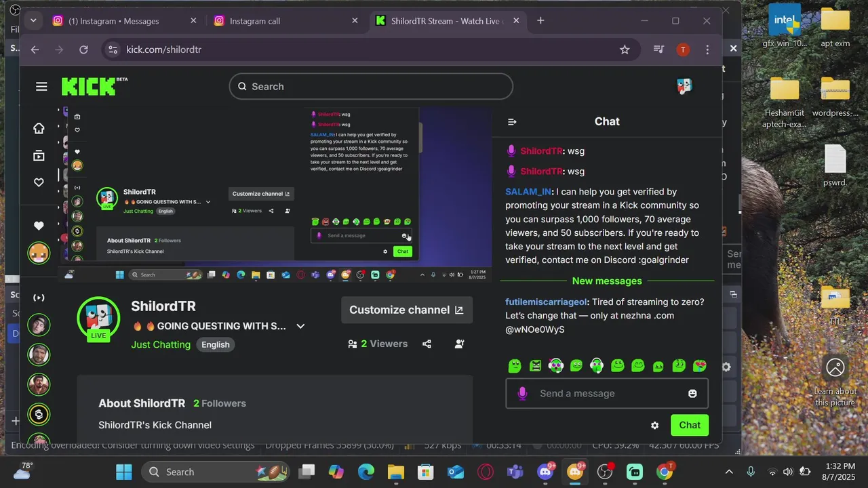Insert the headphones emote with pink eyes
This screenshot has height=488, width=868.
coord(556,366)
